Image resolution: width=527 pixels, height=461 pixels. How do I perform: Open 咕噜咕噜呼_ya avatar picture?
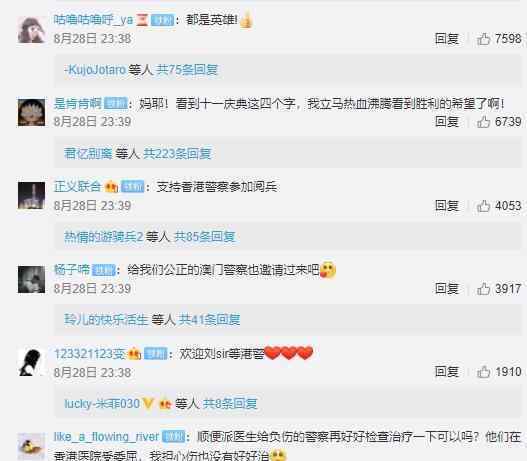pyautogui.click(x=31, y=30)
